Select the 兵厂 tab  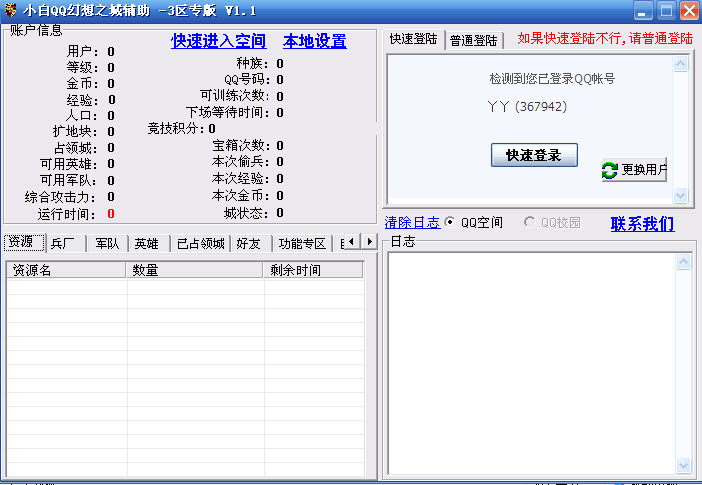tap(65, 244)
